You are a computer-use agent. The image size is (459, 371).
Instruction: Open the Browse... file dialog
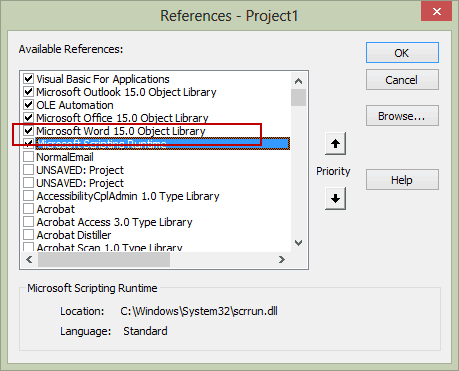[x=402, y=116]
